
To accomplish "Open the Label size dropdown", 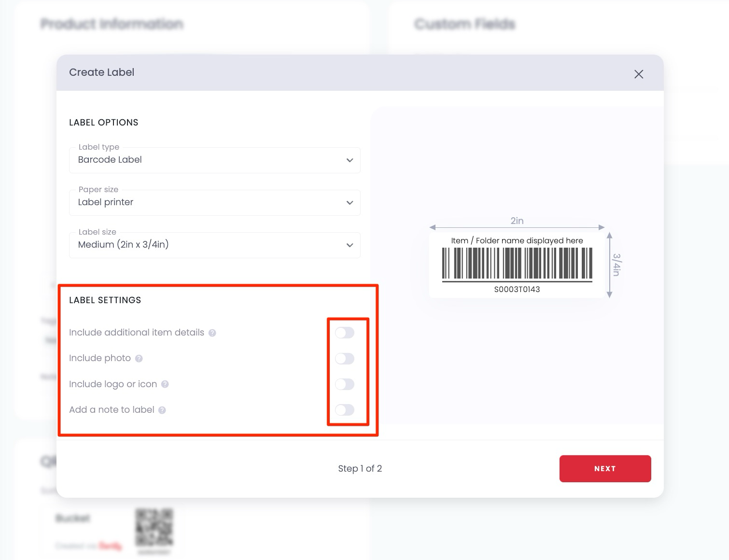I will [349, 245].
